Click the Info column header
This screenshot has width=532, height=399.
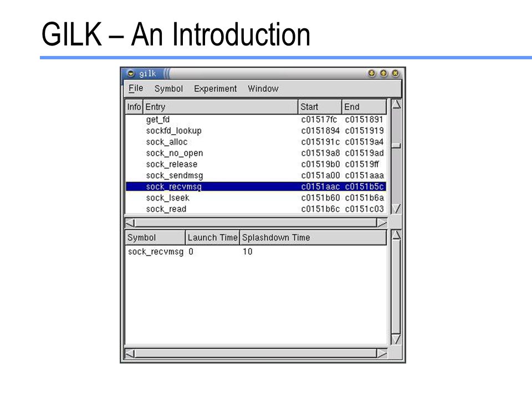[x=134, y=107]
